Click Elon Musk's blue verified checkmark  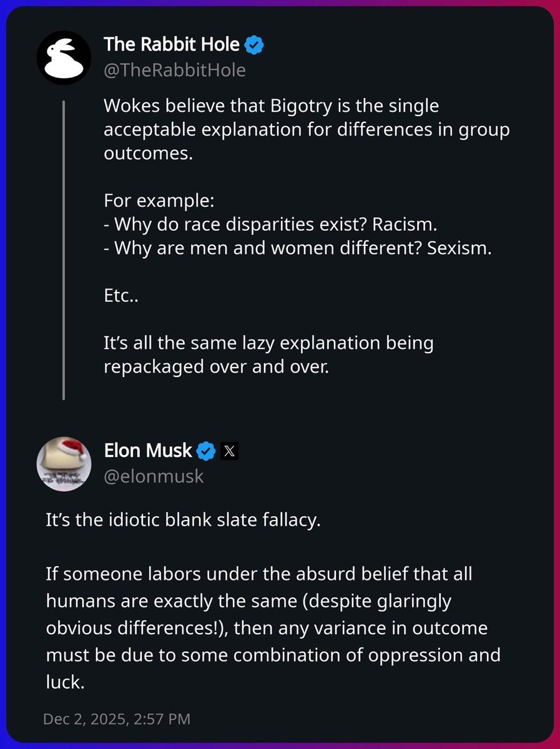tap(207, 449)
